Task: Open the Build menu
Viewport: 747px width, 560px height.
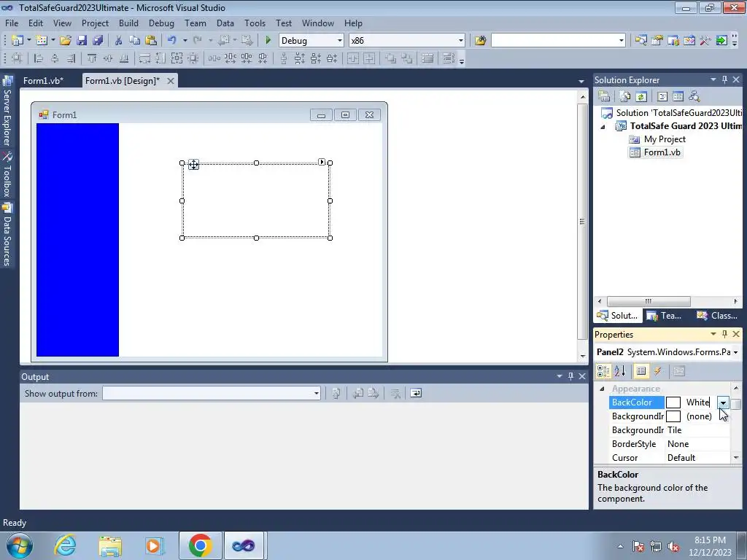Action: 128,23
